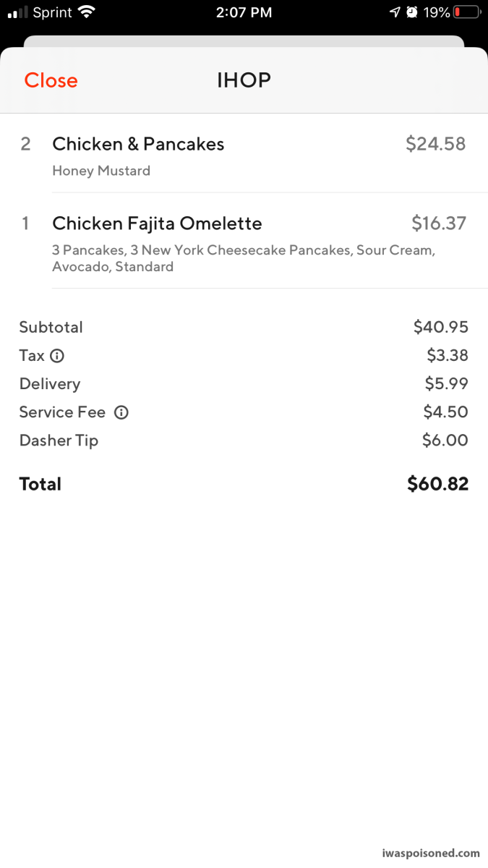This screenshot has height=868, width=488.
Task: Tap the battery icon in status bar
Action: tap(466, 12)
